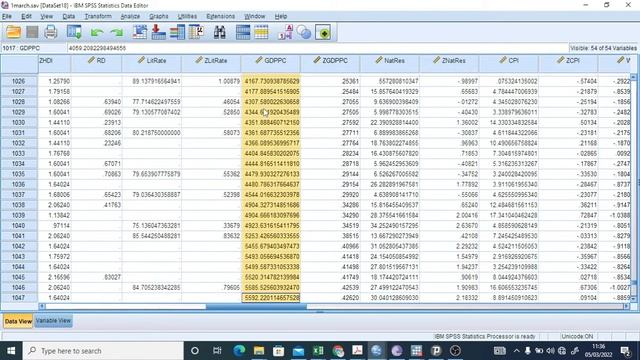The image size is (640, 360).
Task: Open the Extensions menu
Action: [x=220, y=16]
